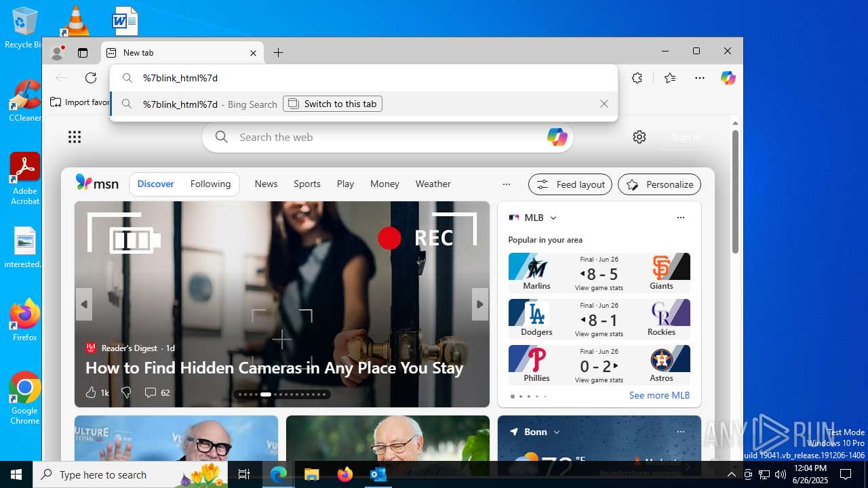Open the apps grid launcher icon
868x488 pixels.
75,138
